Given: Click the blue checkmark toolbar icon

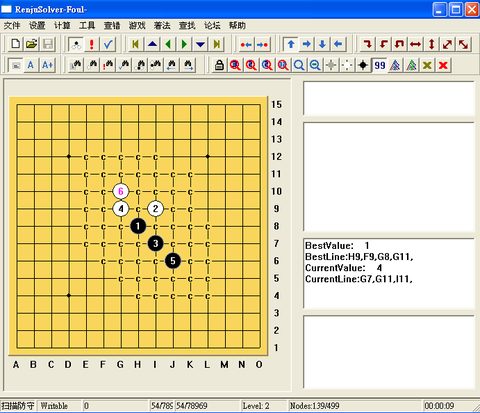Looking at the screenshot, I should (108, 44).
